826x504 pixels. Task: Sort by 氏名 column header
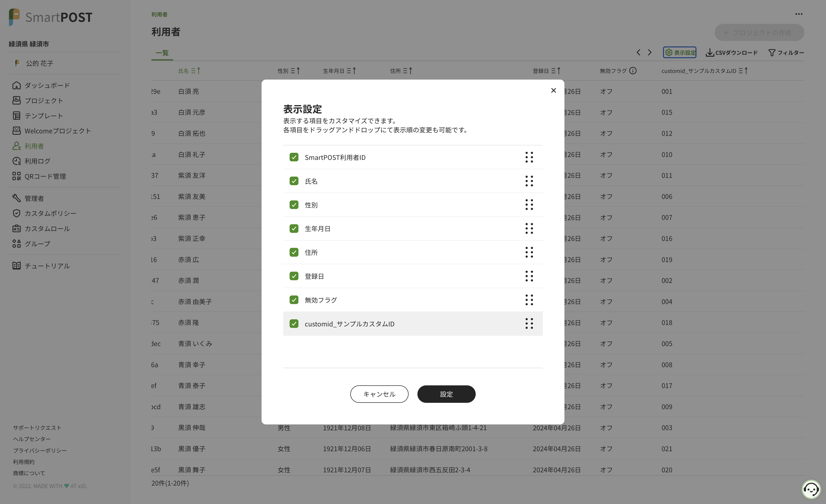point(189,71)
